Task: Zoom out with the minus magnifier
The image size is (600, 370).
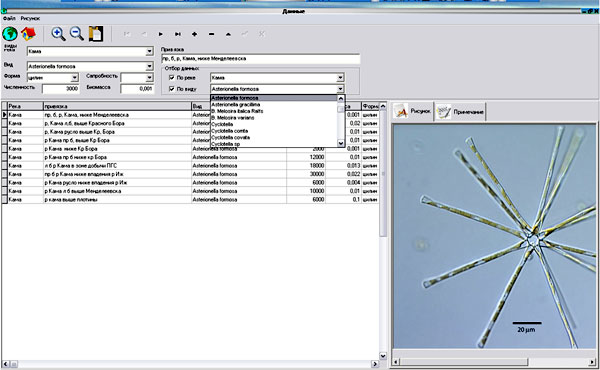Action: [x=77, y=34]
